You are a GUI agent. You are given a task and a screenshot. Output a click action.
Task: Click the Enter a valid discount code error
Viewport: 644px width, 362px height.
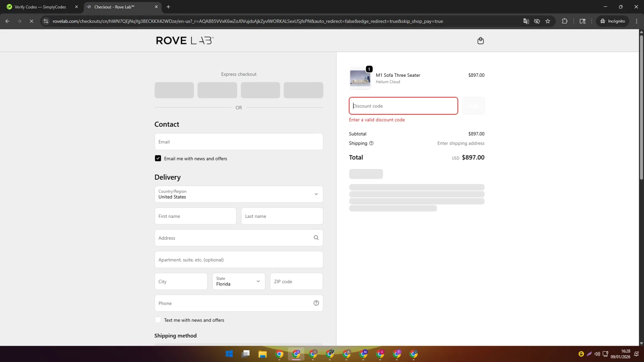(x=377, y=120)
